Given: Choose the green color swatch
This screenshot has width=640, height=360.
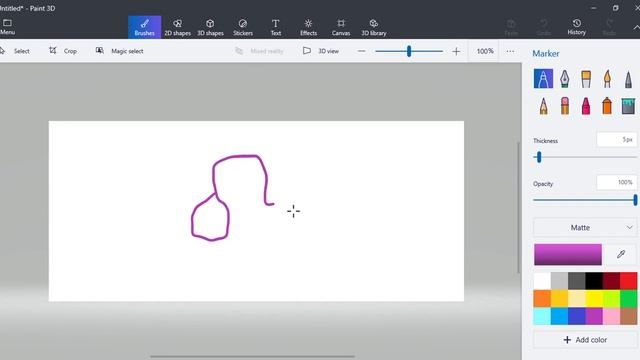Looking at the screenshot, I should pyautogui.click(x=629, y=298).
